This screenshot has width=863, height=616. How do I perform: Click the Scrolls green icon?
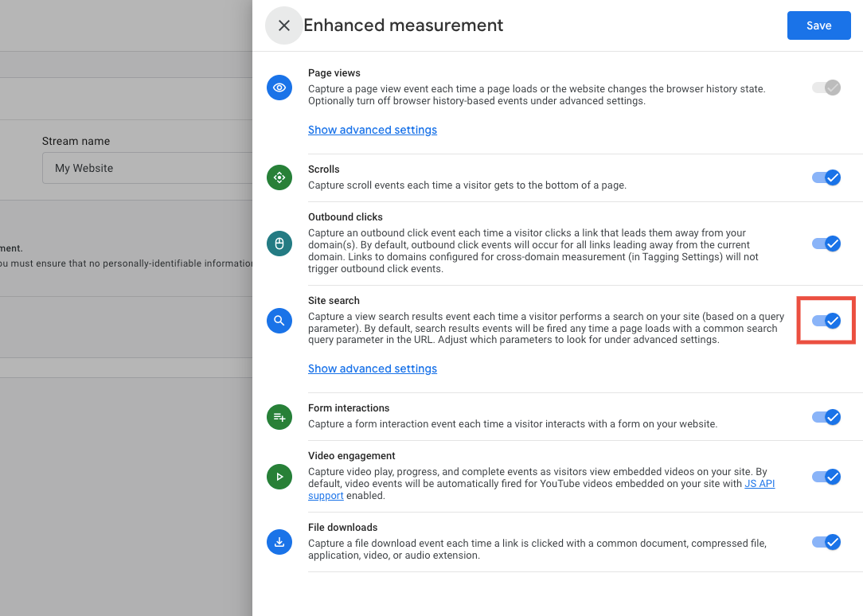[279, 177]
